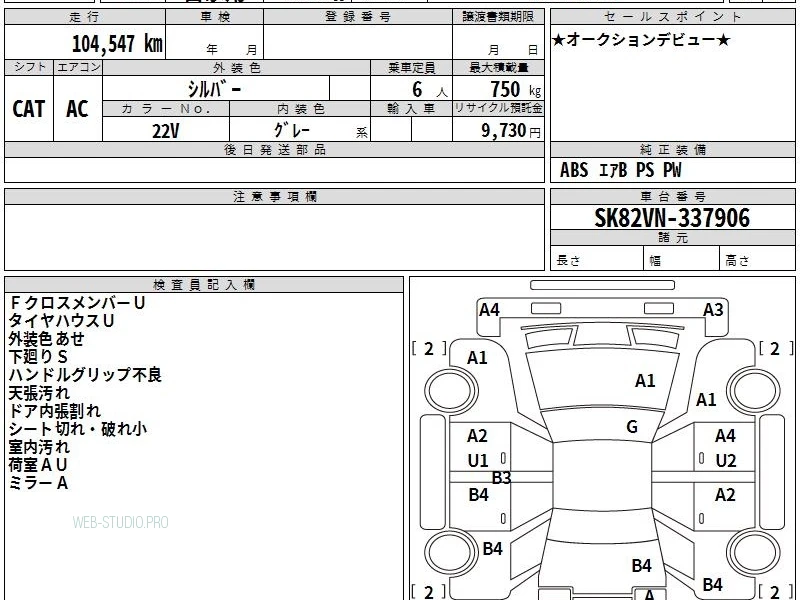Click the 検査員記入欄 section header

[204, 285]
